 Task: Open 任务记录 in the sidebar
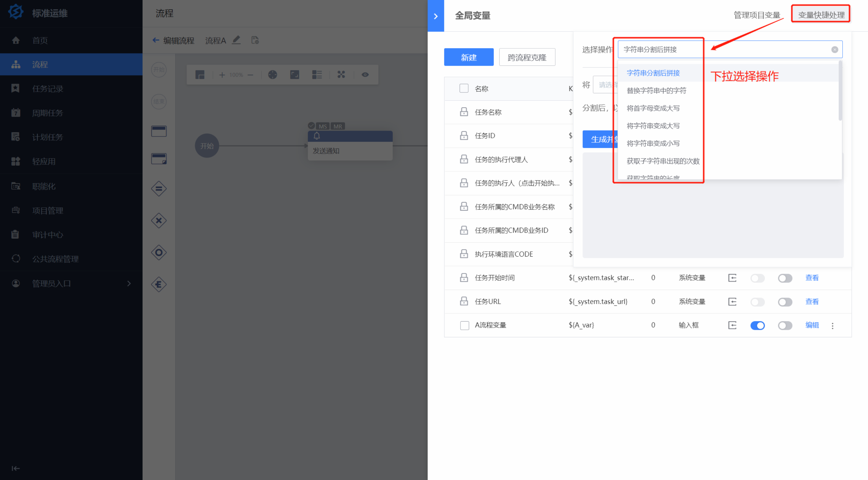(x=48, y=89)
